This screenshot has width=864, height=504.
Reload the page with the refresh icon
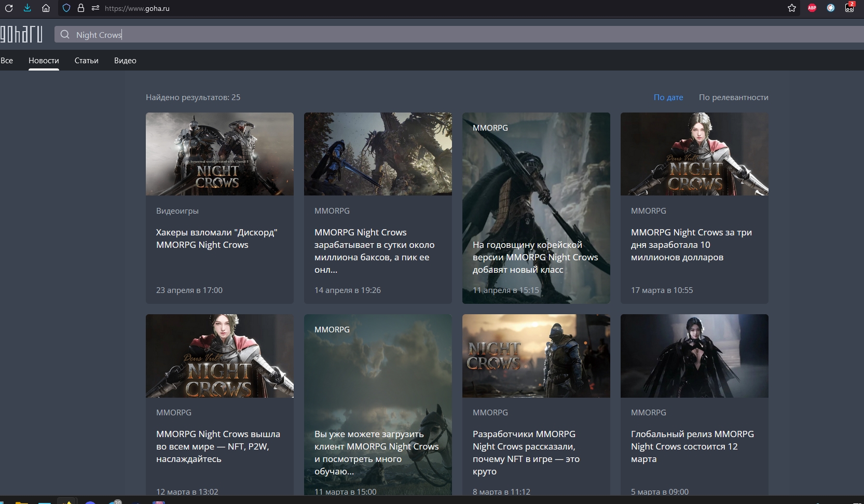(9, 8)
